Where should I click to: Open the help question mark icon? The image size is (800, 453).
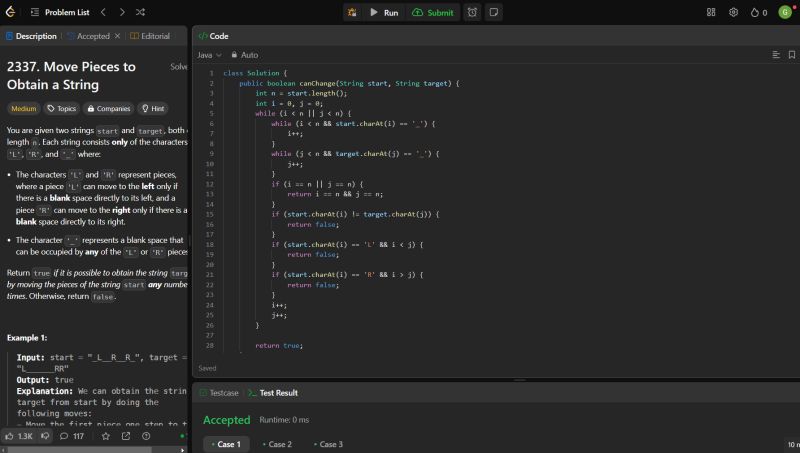point(146,436)
